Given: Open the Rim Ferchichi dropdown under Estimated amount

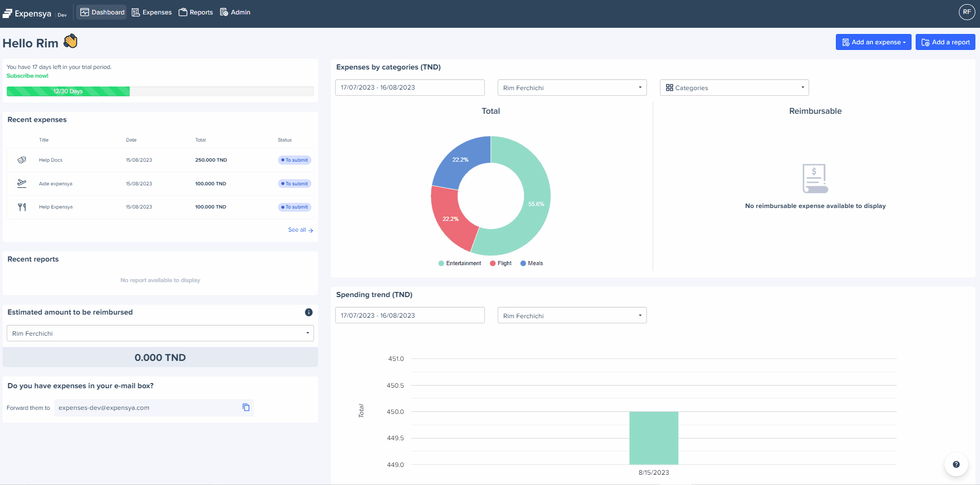Looking at the screenshot, I should (160, 333).
